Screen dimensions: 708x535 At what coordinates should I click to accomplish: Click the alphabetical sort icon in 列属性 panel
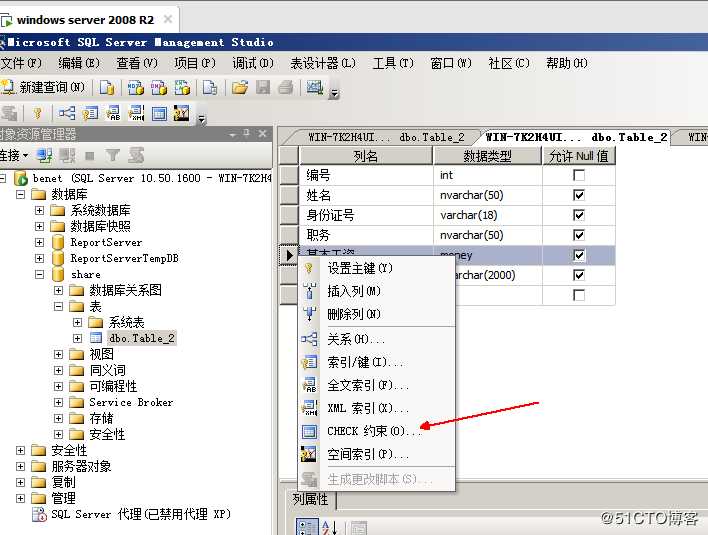coord(330,527)
